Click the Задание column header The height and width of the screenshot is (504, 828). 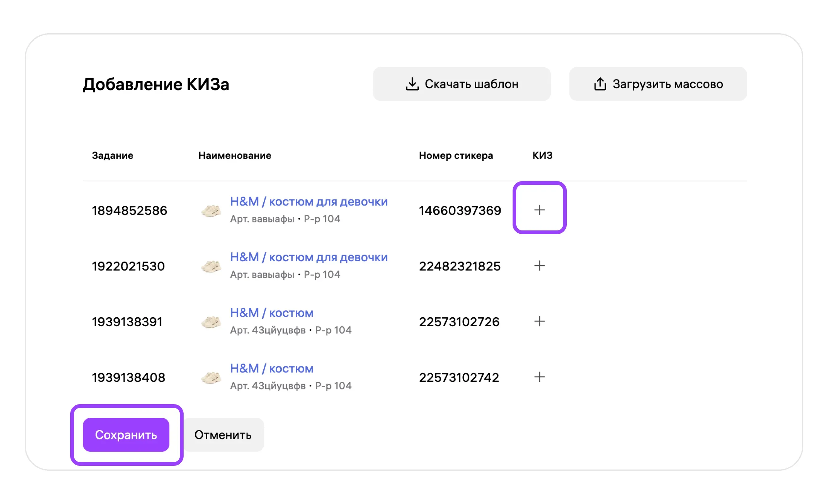point(112,156)
